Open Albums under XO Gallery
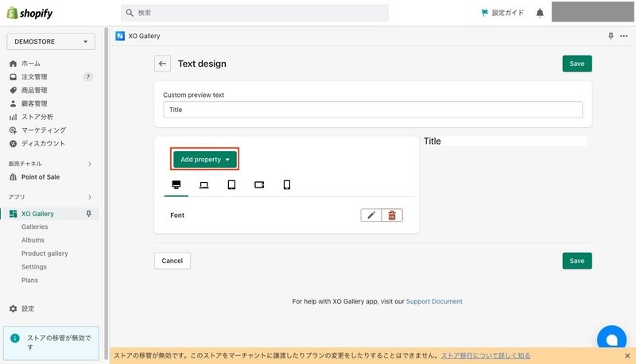The image size is (636, 364). (x=33, y=240)
